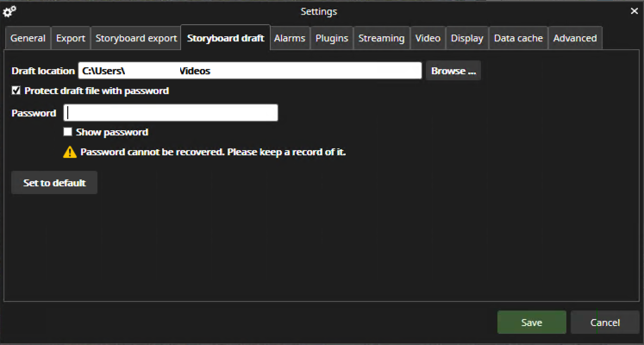Focus the Password input field
Screen dimensions: 644x345
(171, 113)
